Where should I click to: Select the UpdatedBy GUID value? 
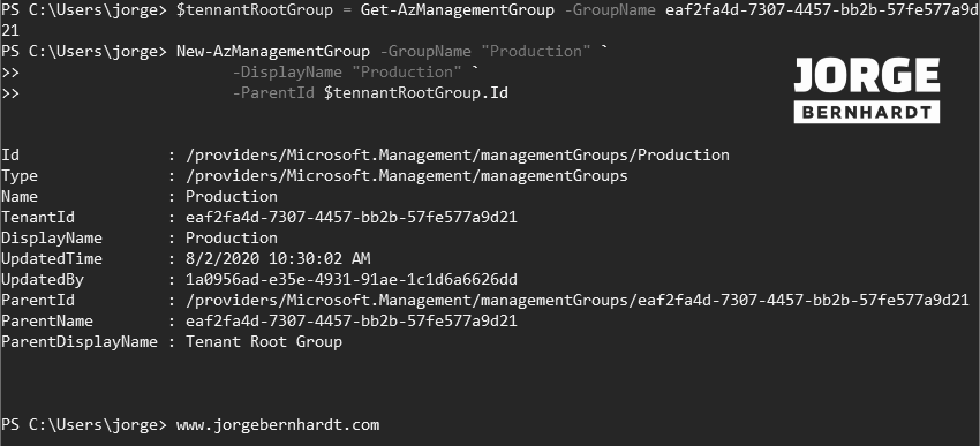click(x=351, y=279)
